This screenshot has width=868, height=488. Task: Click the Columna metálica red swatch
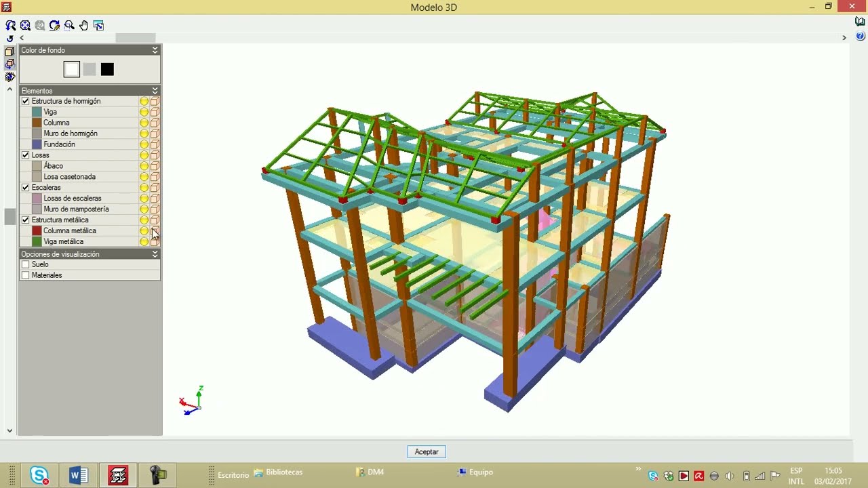click(37, 231)
